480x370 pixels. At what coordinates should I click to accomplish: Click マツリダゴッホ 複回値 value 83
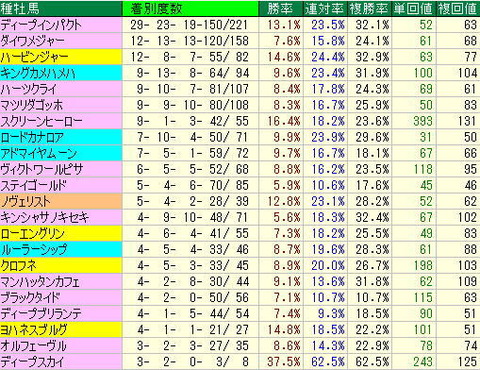point(470,105)
